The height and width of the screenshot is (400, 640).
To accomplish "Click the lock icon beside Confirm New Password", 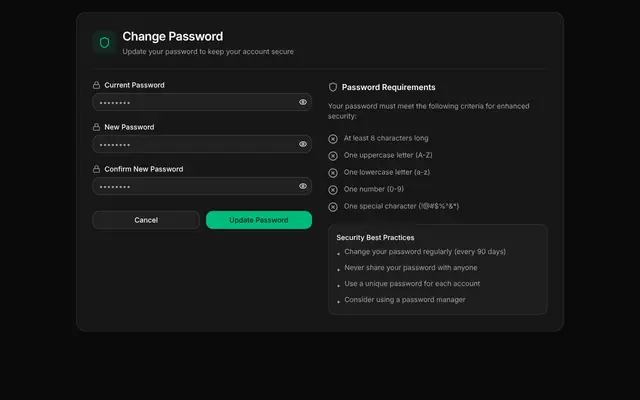I will point(96,169).
